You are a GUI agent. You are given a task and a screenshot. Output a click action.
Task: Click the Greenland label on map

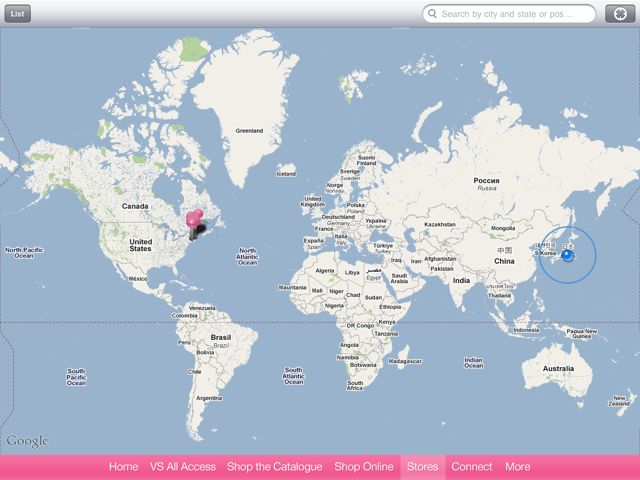point(249,131)
